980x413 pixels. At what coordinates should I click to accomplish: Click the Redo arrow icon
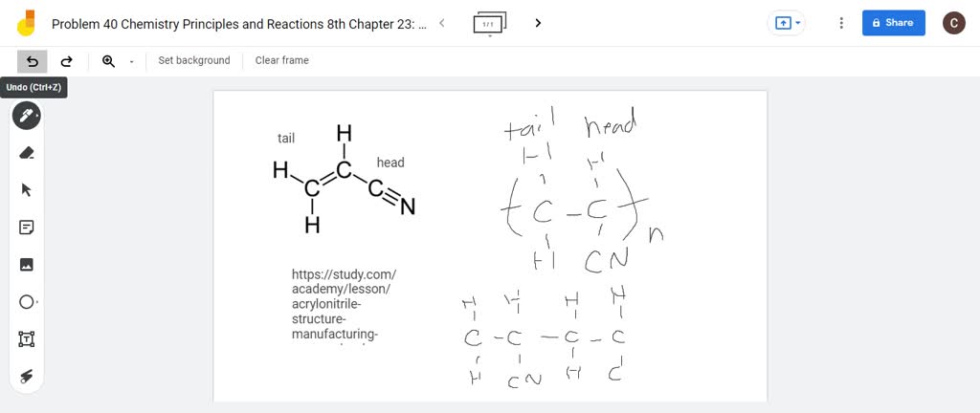(x=66, y=61)
